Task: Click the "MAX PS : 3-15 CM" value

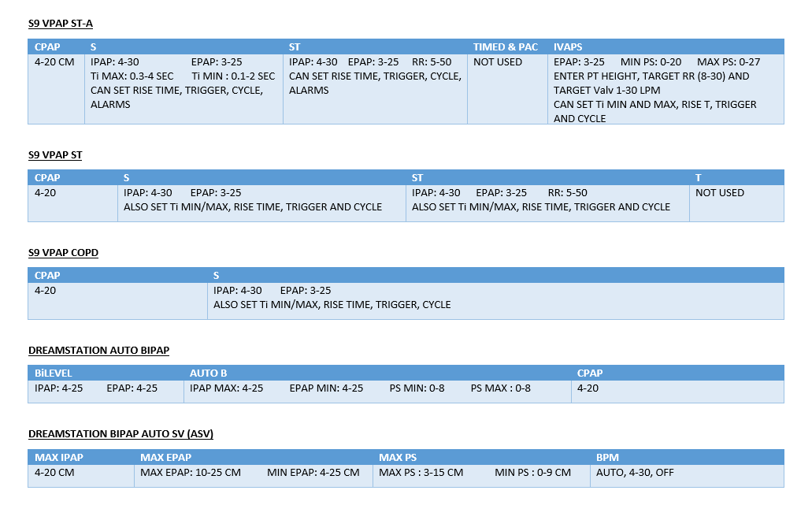Action: (421, 473)
